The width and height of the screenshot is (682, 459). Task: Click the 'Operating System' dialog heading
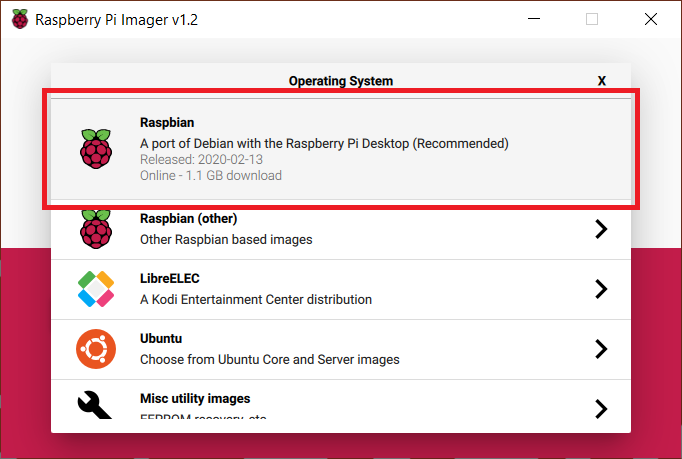coord(341,81)
